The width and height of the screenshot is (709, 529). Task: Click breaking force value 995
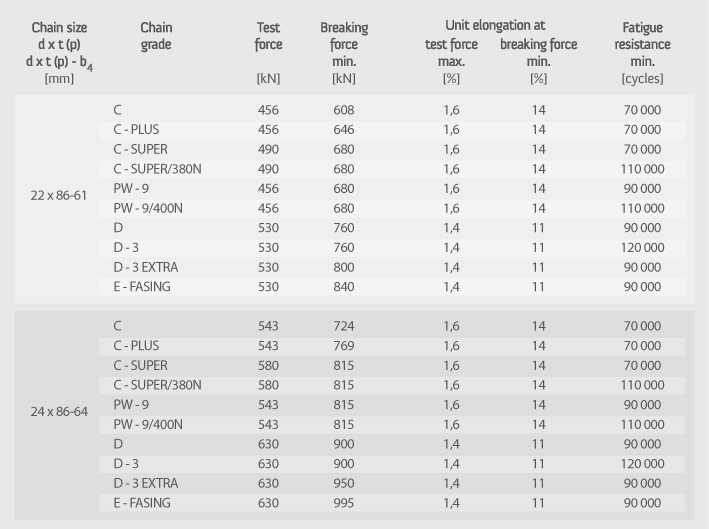344,503
